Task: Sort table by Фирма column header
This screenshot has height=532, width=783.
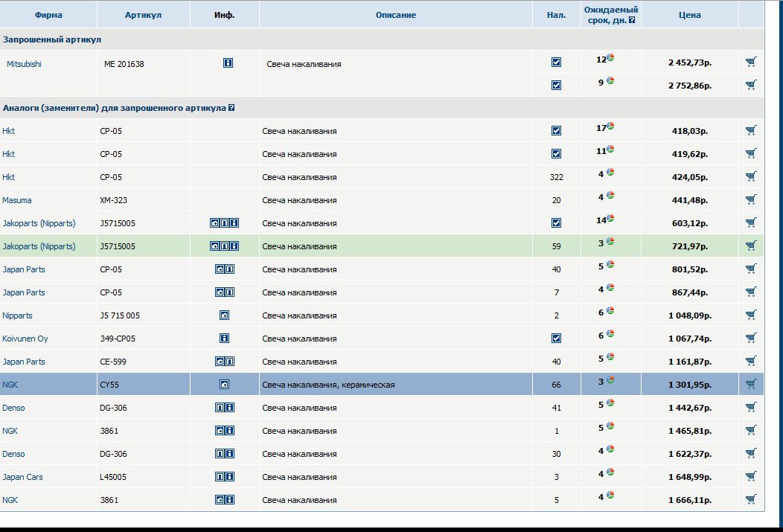Action: coord(48,15)
